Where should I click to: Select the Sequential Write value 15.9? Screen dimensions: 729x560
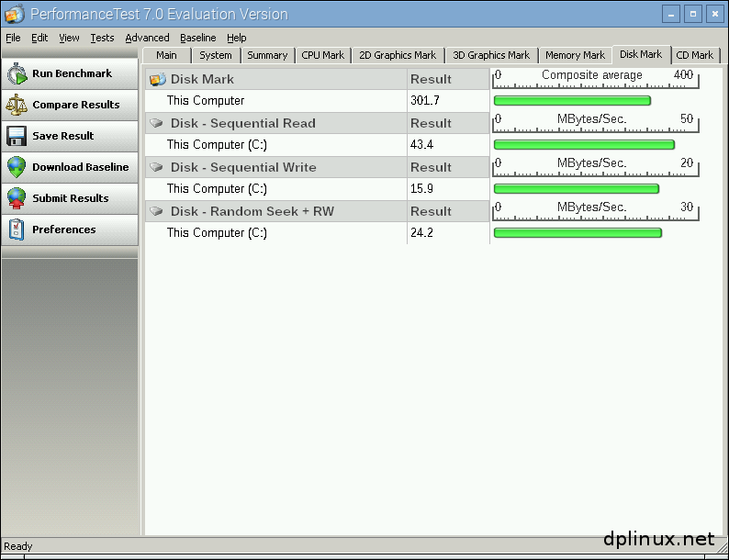coord(421,189)
